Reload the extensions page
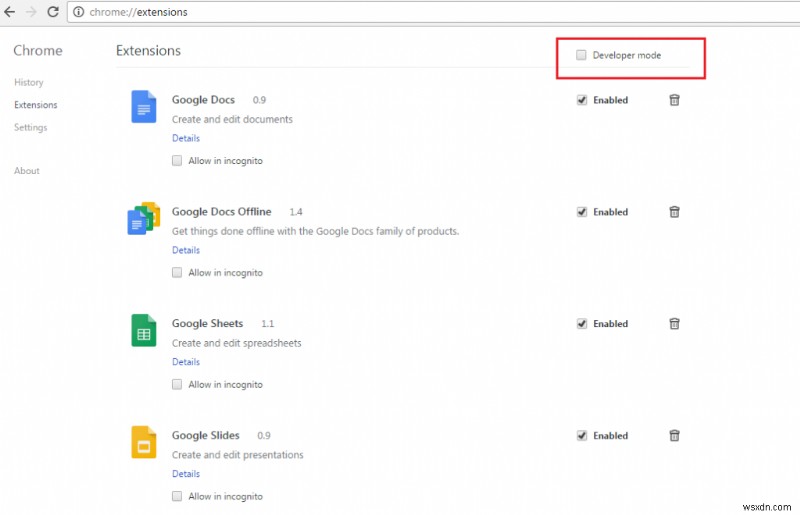This screenshot has height=515, width=800. tap(53, 12)
